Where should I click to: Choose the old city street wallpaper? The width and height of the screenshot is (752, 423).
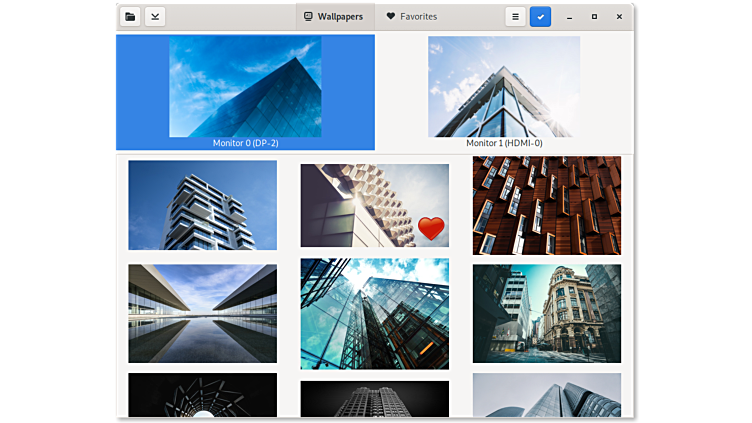tap(546, 313)
